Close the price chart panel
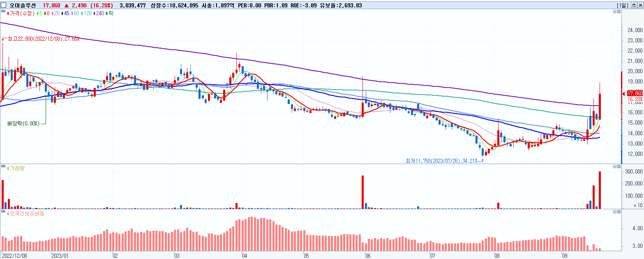 pyautogui.click(x=619, y=12)
